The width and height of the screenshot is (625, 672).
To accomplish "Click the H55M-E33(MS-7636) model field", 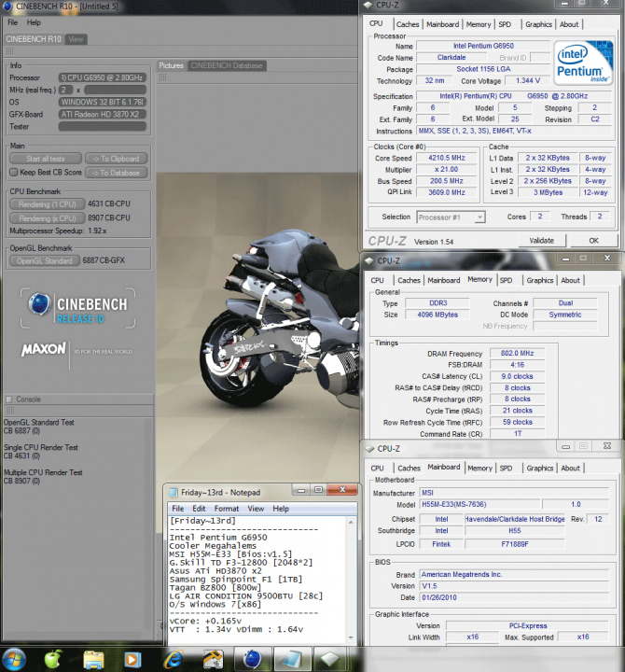I will coord(479,504).
